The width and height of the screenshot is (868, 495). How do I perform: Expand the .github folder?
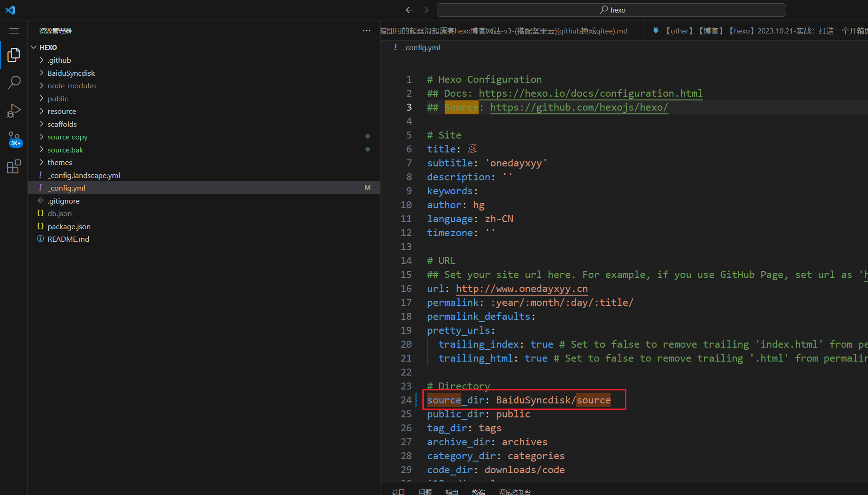(x=204, y=60)
